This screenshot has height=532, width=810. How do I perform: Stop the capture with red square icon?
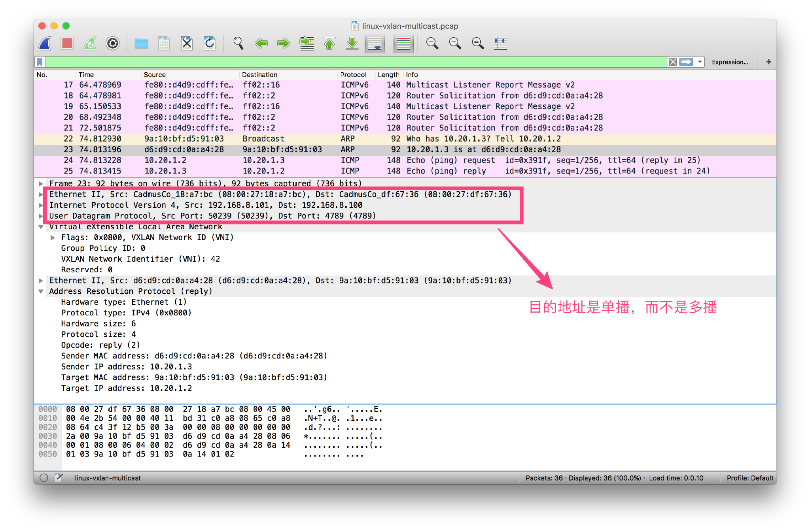click(x=67, y=43)
